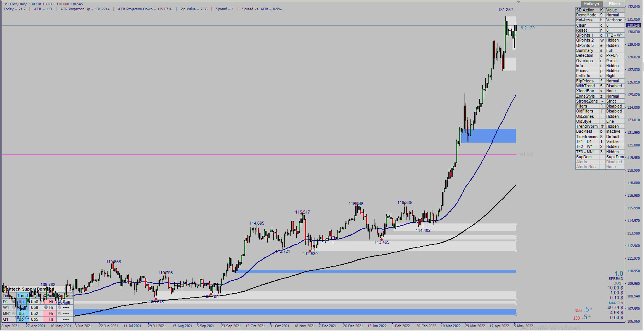Screen dimensions: 644x331
Task: Change Summary value from Full
Action: pyautogui.click(x=615, y=50)
